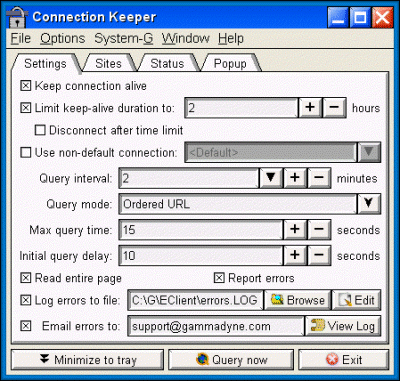
Task: Switch to the Sites tab
Action: point(108,63)
